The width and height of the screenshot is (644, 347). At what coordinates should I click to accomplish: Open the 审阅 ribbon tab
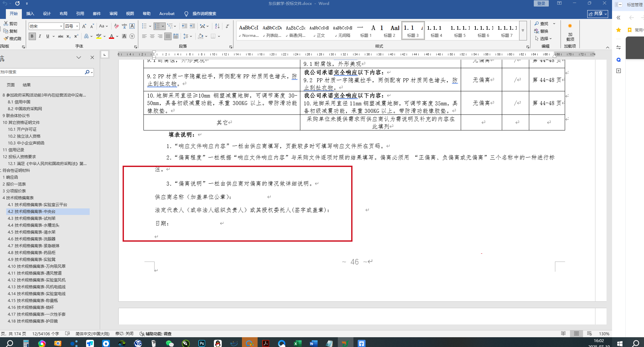pos(113,13)
